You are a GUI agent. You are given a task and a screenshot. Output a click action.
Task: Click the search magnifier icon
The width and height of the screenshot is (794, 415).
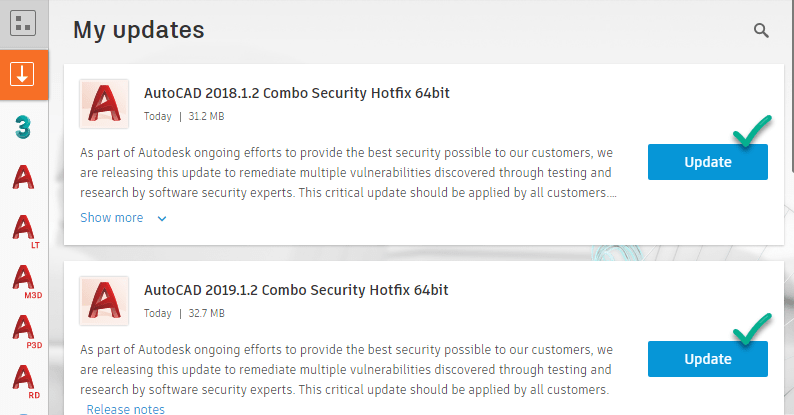[x=761, y=30]
